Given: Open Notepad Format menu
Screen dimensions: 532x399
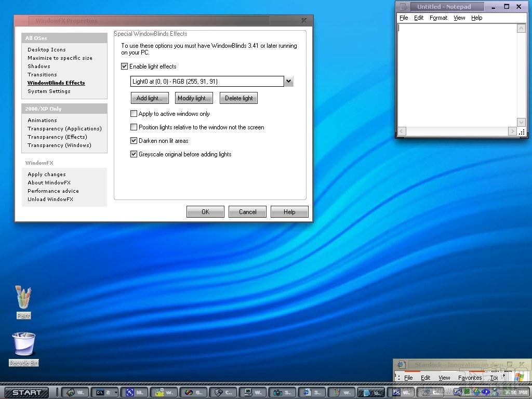Looking at the screenshot, I should (438, 18).
